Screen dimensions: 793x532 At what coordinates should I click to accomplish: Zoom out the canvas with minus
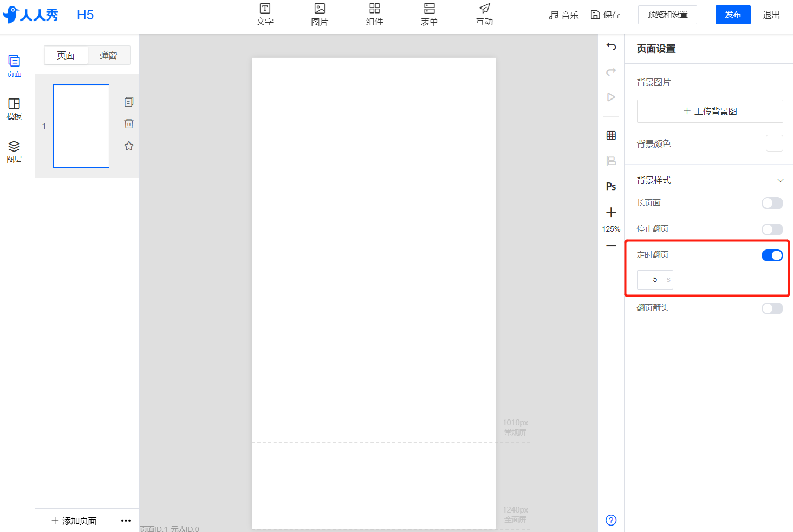(611, 246)
